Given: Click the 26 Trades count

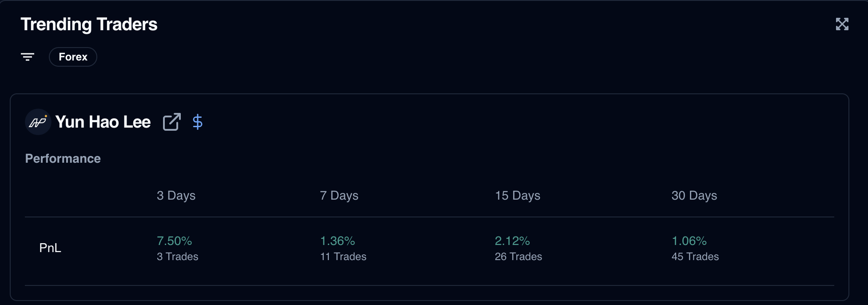Looking at the screenshot, I should coord(518,257).
